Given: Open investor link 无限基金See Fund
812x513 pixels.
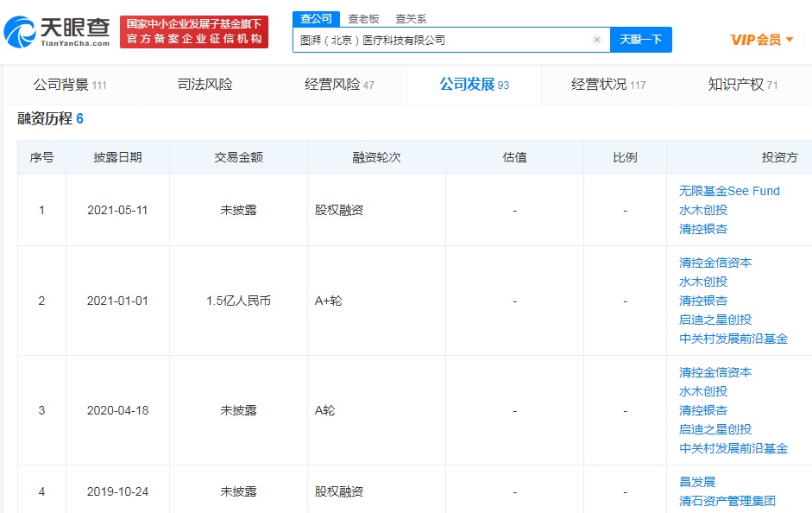Looking at the screenshot, I should point(728,191).
